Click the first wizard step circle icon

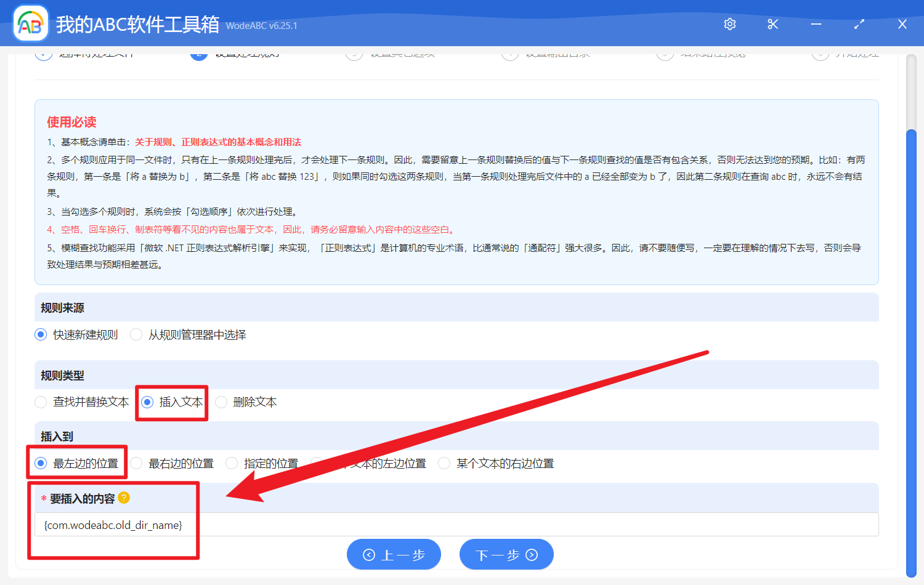pyautogui.click(x=43, y=54)
